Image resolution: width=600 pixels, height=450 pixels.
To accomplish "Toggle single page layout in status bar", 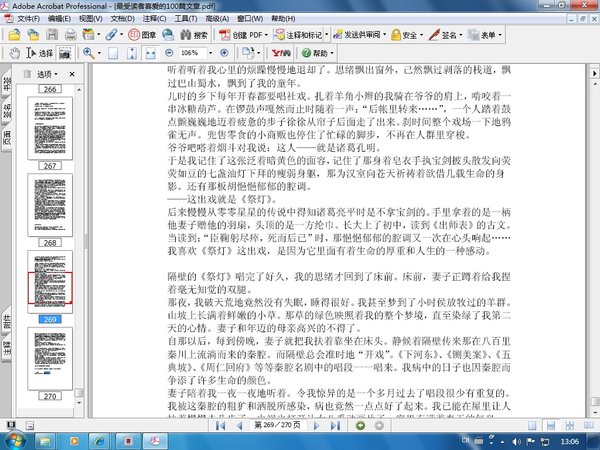I will (532, 426).
